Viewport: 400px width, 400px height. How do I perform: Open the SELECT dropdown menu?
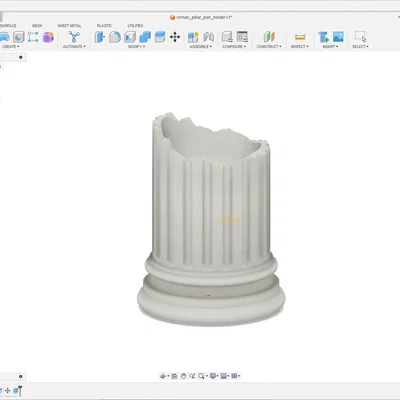[360, 47]
